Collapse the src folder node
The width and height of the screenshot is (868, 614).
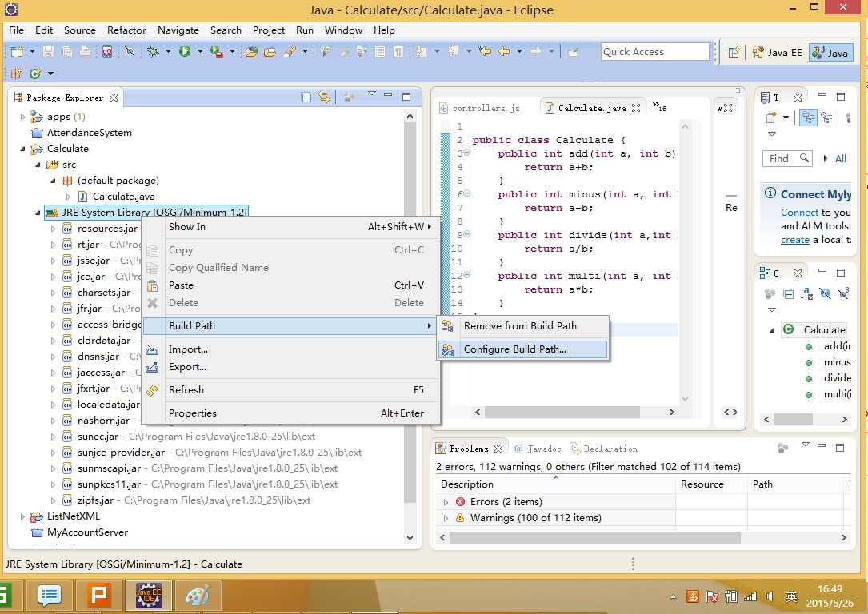point(38,165)
